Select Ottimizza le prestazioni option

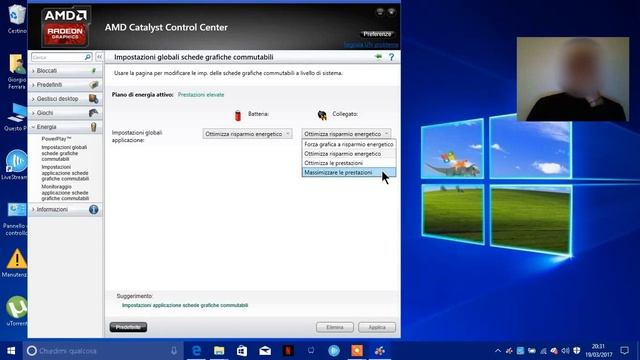(349, 163)
